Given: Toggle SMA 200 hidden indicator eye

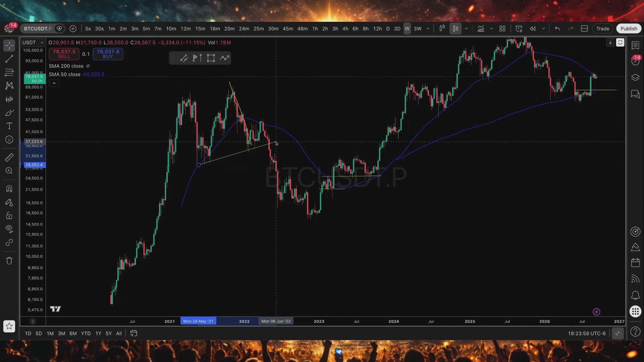Looking at the screenshot, I should (x=88, y=66).
